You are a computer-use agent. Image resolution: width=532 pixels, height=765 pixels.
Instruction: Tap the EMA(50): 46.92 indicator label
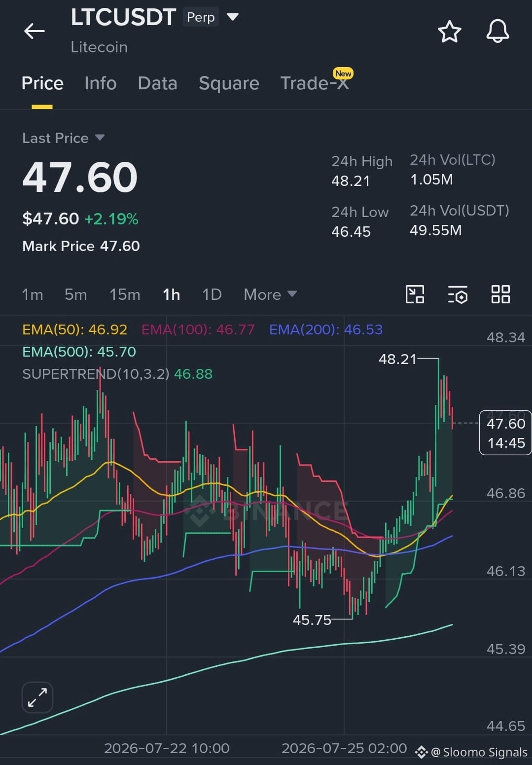click(75, 329)
